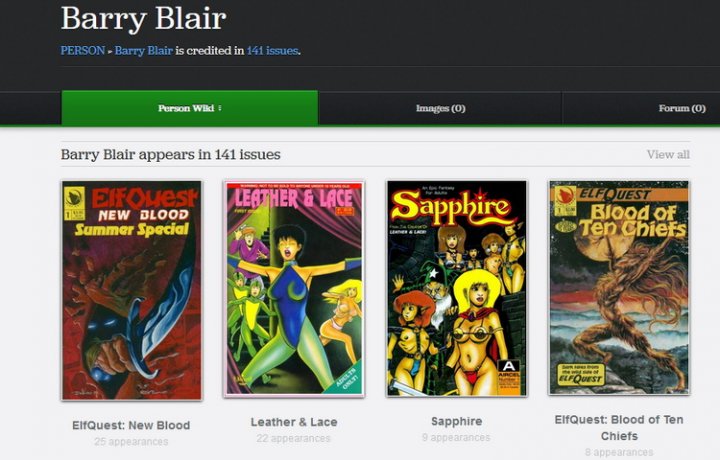Click 25 appearances under ElfQuest: New Blood
The width and height of the screenshot is (720, 460).
click(x=131, y=442)
